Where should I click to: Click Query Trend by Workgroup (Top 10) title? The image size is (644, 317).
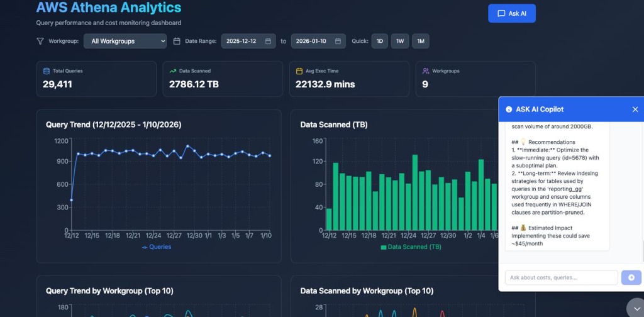(x=109, y=291)
